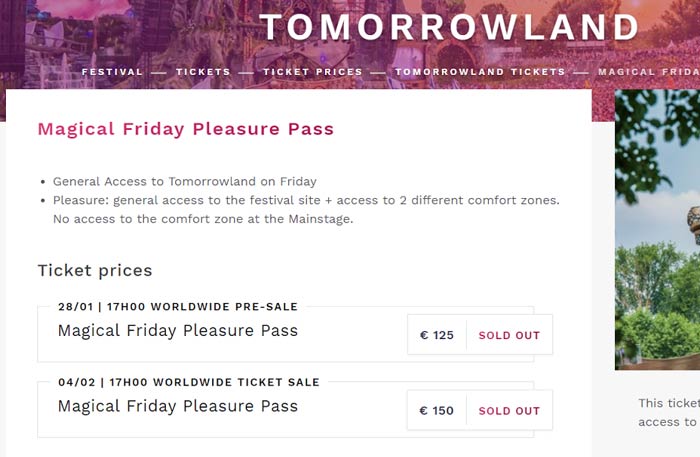Click the 04/02 Worldwide Ticket Sale label
This screenshot has width=700, height=457.
tap(188, 382)
